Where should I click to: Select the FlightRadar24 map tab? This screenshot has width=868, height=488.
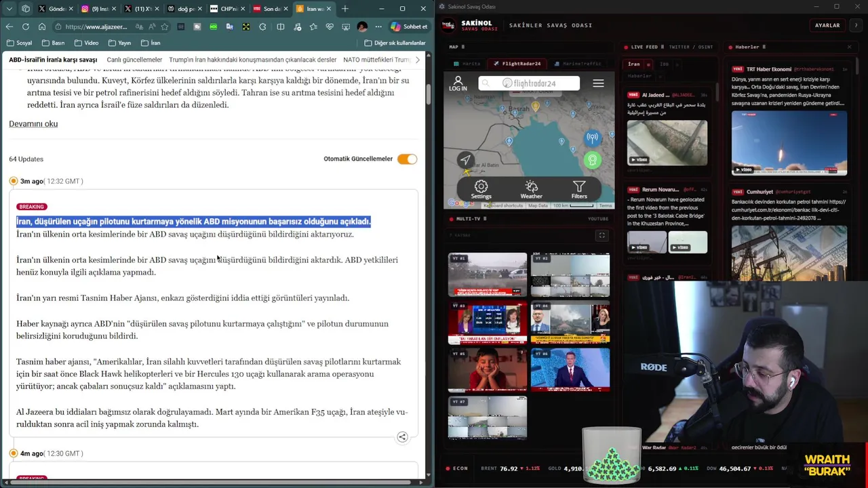517,64
